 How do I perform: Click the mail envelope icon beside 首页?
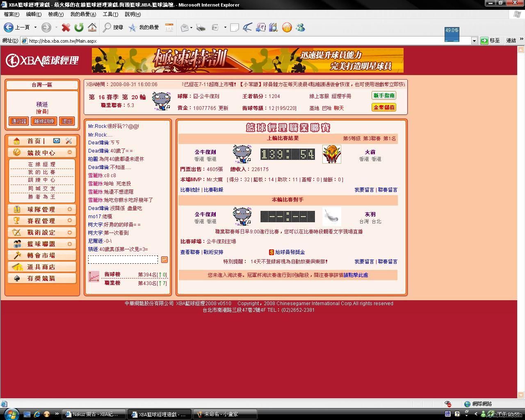tap(57, 141)
